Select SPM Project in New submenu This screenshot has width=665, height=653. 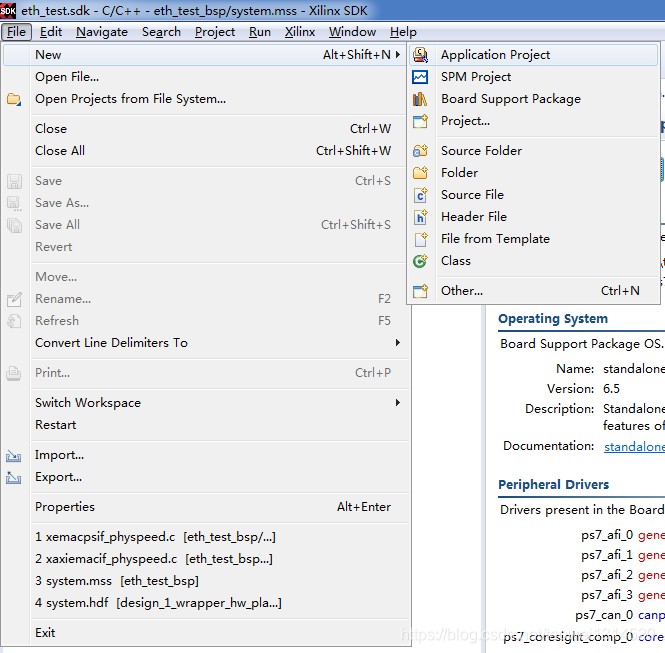coord(534,77)
